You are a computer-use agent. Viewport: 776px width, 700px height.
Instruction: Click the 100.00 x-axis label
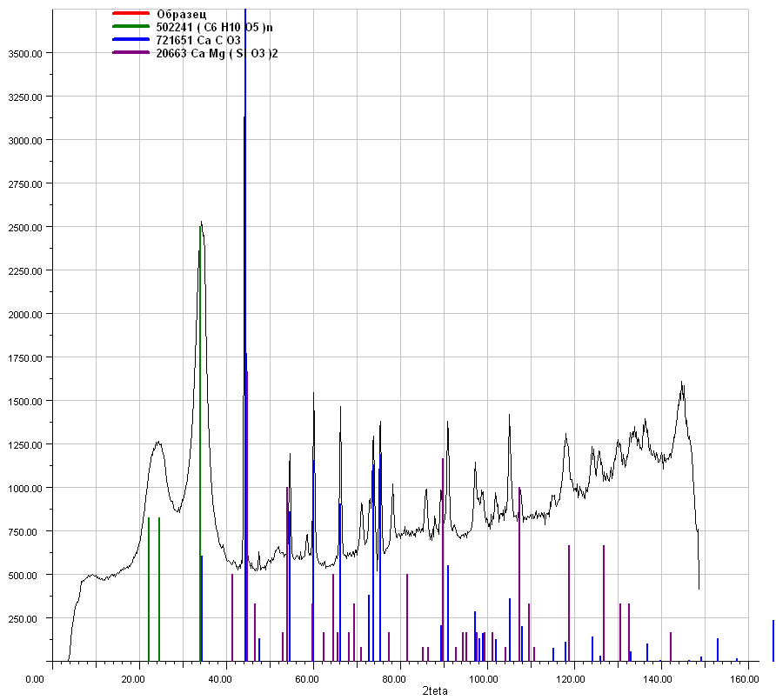484,679
